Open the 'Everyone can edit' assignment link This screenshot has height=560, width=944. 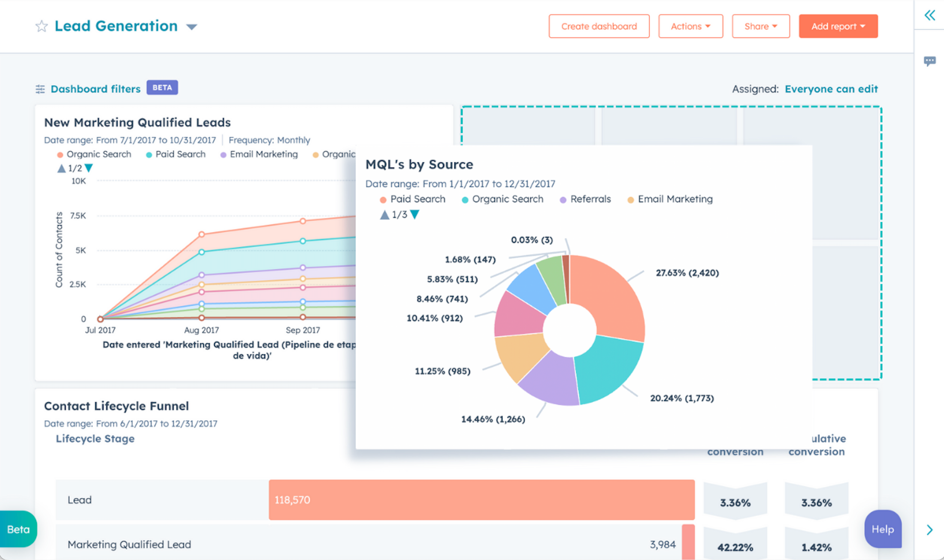click(831, 89)
